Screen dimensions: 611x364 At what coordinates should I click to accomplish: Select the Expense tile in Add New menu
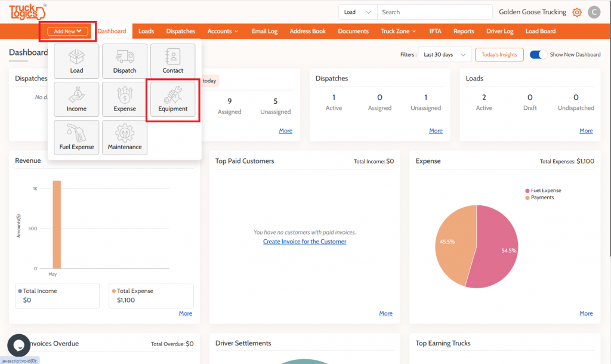125,99
